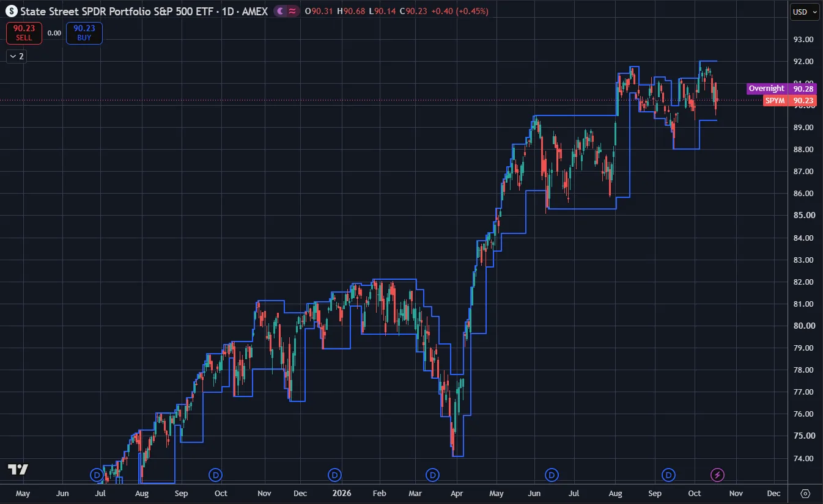This screenshot has height=504, width=823.
Task: Click the 90.23 BUY button
Action: click(84, 32)
